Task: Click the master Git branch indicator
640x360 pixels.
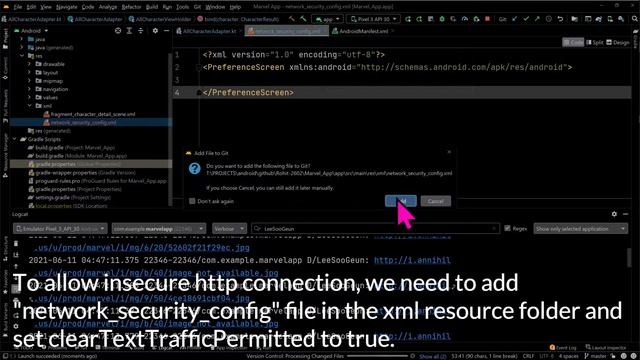Action: point(596,356)
